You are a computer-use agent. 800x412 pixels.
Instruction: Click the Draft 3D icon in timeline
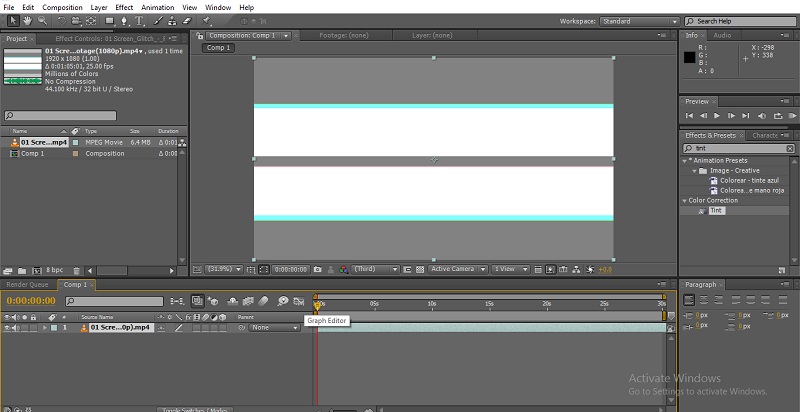[213, 301]
